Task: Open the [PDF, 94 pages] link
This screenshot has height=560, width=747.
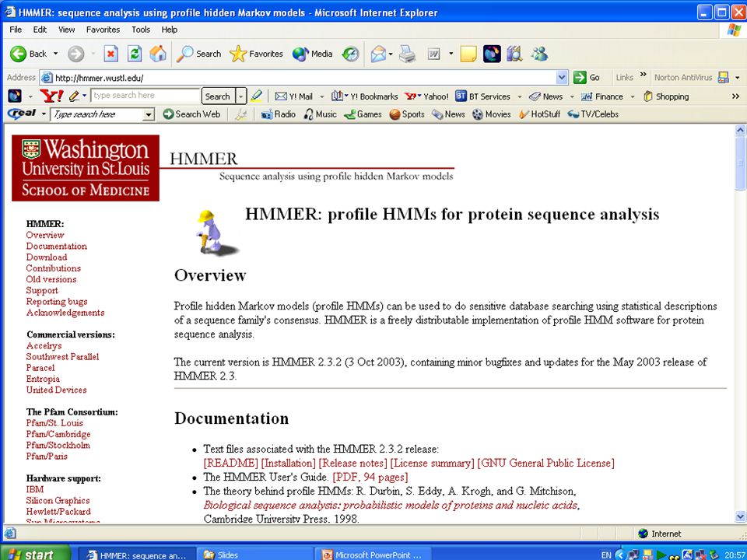Action: [x=370, y=477]
